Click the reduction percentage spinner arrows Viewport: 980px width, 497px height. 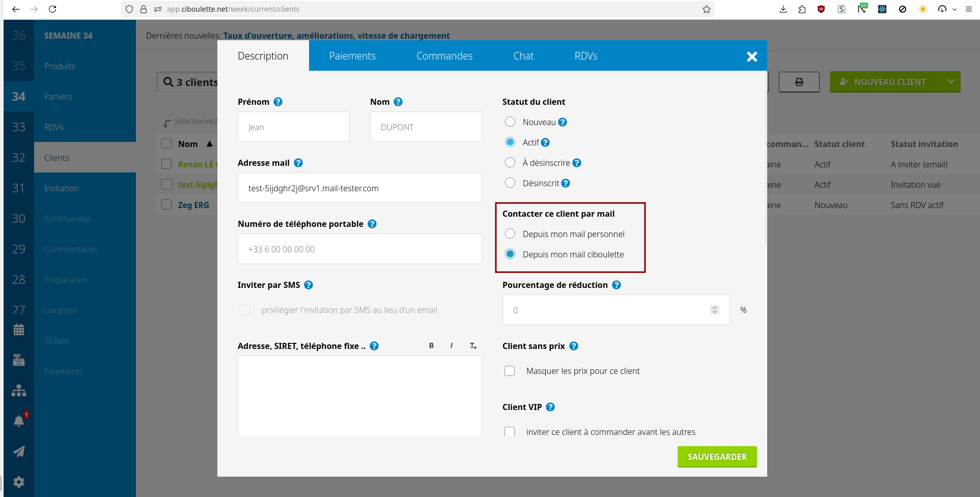pyautogui.click(x=715, y=310)
